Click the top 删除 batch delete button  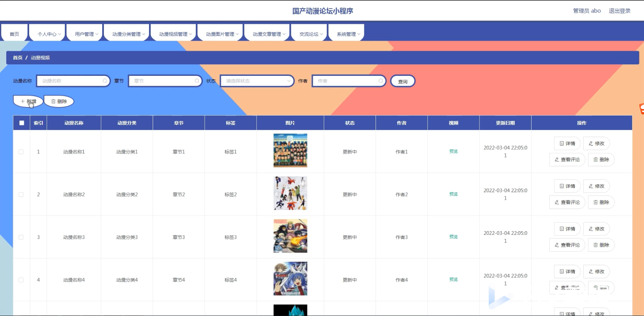59,101
